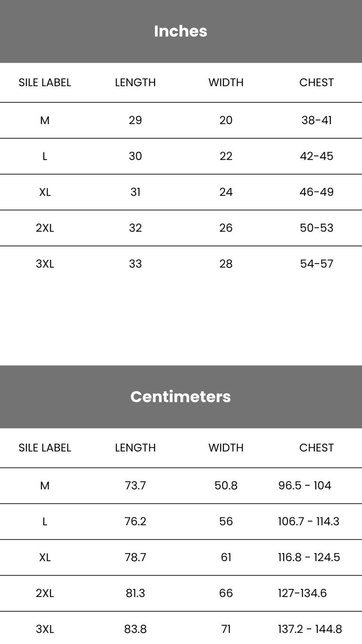Image resolution: width=362 pixels, height=644 pixels.
Task: Click the CHEST header in Inches table
Action: pyautogui.click(x=317, y=82)
